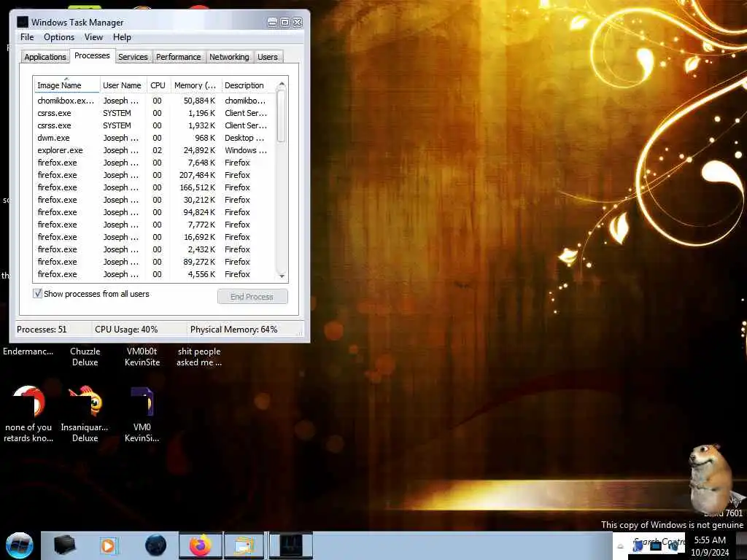Viewport: 747px width, 560px height.
Task: Select the dwm.exe process
Action: click(x=154, y=138)
